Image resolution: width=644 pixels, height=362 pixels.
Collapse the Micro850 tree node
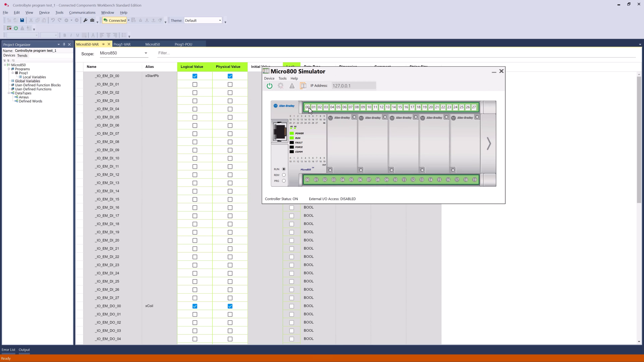point(5,65)
